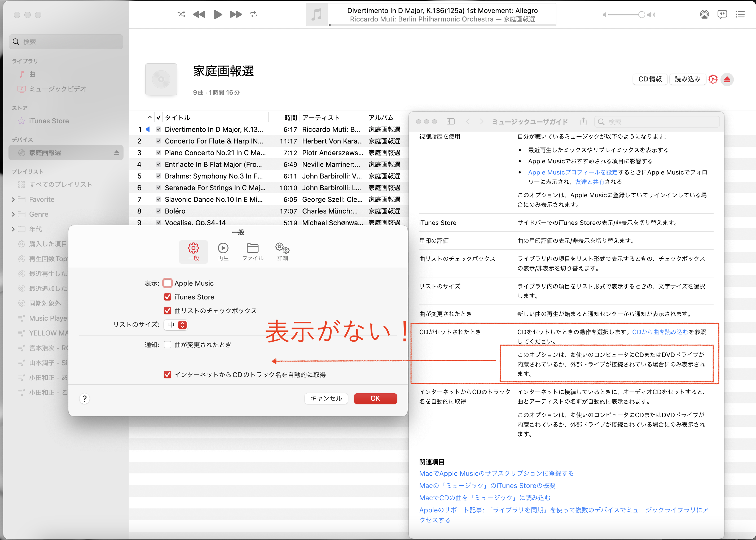Adjust the volume slider knob
This screenshot has width=756, height=540.
pos(641,15)
